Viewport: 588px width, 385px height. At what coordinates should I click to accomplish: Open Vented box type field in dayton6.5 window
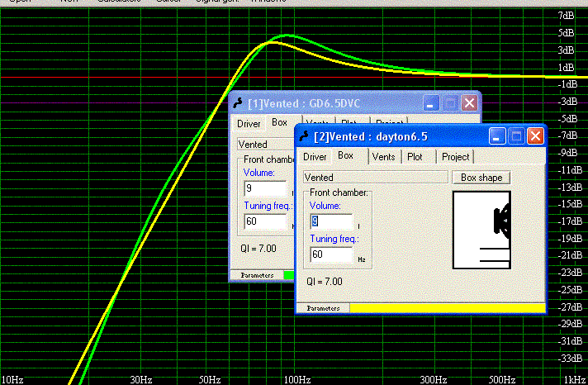point(376,178)
